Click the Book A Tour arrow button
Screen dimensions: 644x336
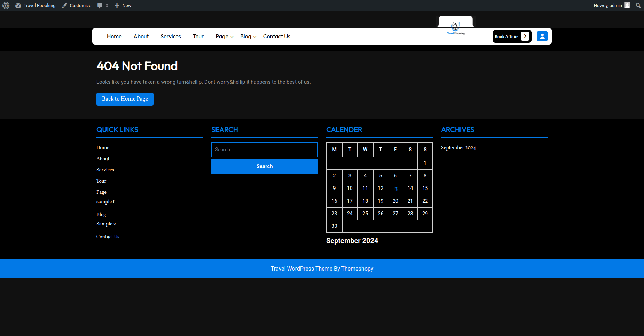click(x=525, y=37)
